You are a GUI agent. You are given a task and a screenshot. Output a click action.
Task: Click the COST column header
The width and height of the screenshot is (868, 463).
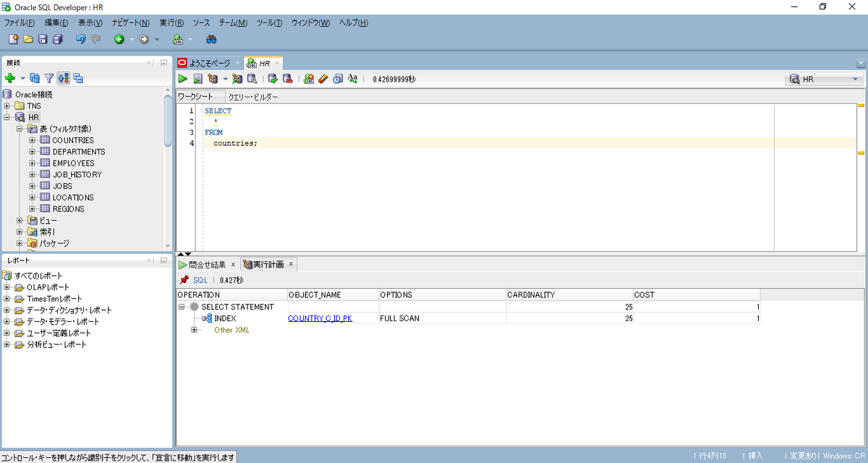click(x=697, y=295)
